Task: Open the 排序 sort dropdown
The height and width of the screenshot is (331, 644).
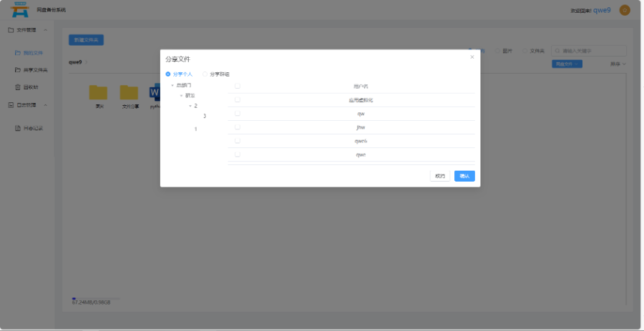Action: point(618,64)
